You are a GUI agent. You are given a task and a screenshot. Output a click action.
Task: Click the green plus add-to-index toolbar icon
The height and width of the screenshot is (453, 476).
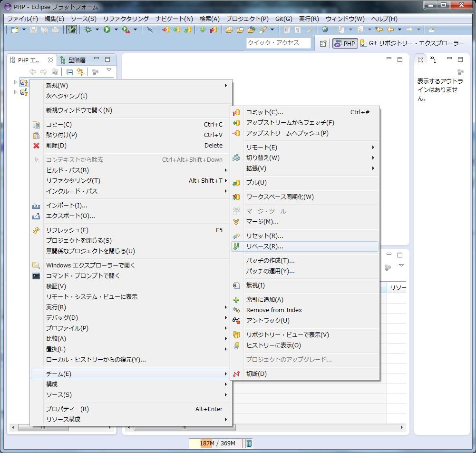pyautogui.click(x=203, y=30)
